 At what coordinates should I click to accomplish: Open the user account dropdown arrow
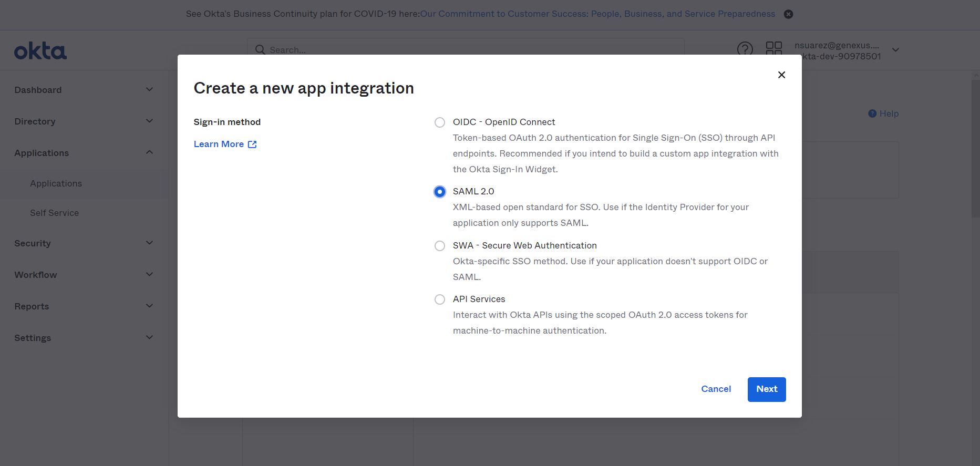click(896, 50)
